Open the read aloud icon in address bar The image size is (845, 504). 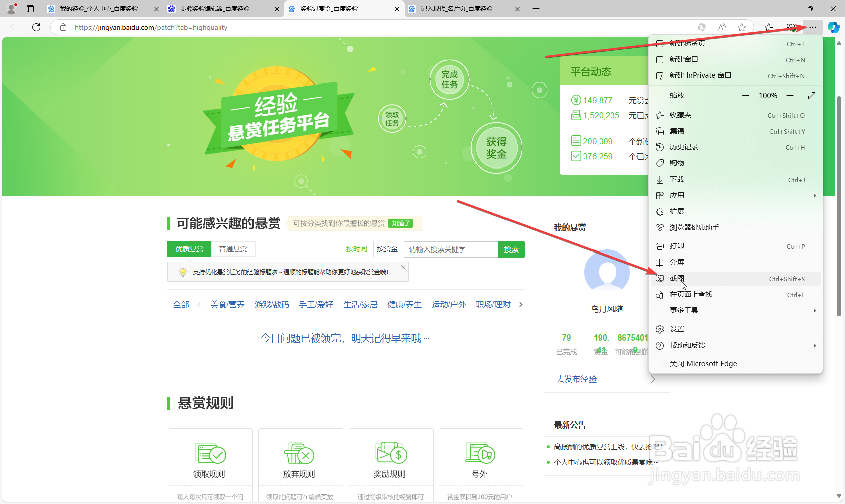click(x=722, y=27)
